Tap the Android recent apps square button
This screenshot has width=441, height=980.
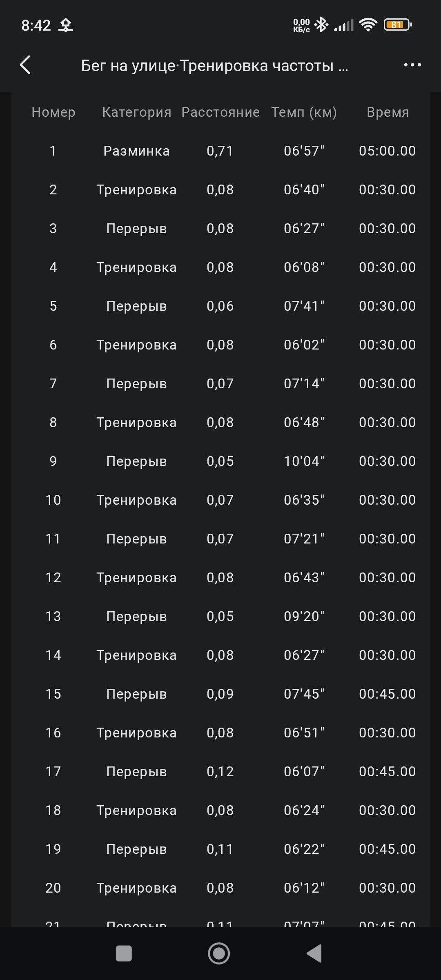coord(124,954)
